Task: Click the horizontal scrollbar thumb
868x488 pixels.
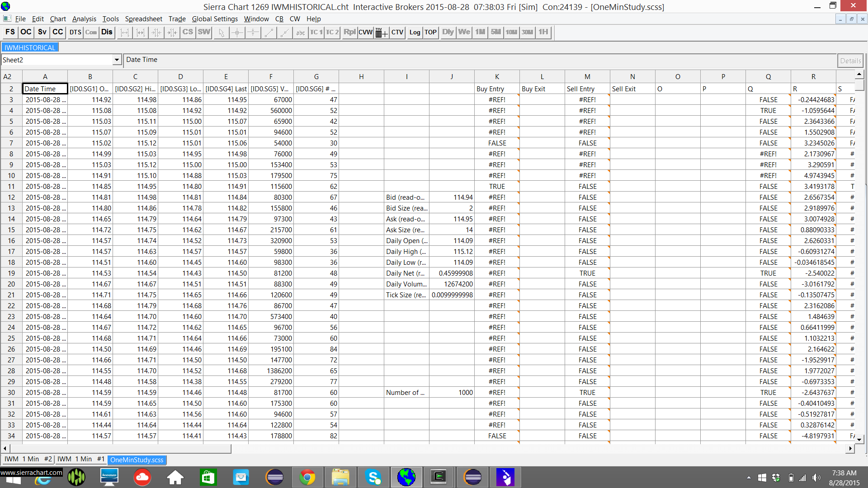Action: click(121, 449)
